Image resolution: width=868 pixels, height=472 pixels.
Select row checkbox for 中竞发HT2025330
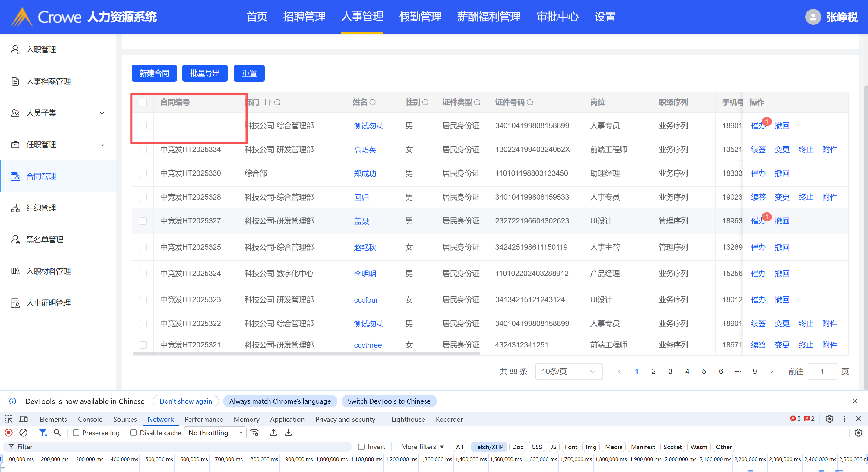[x=143, y=173]
